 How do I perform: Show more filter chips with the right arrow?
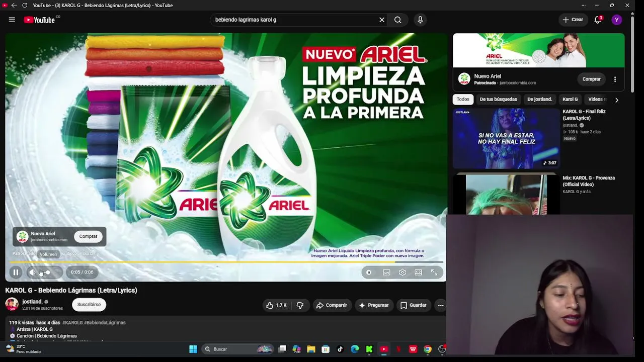[x=617, y=100]
